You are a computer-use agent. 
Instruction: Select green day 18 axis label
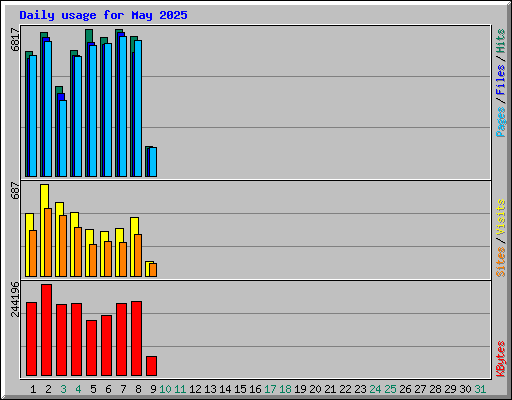(285, 389)
